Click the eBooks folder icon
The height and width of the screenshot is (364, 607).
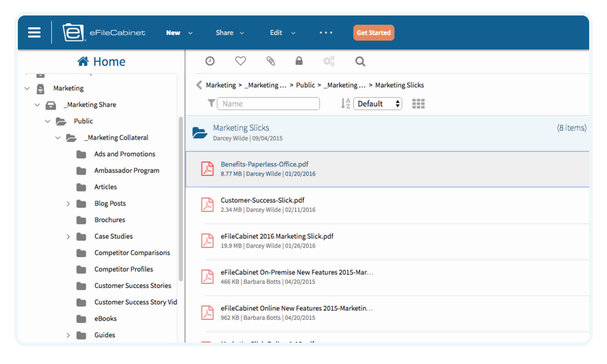pos(82,319)
